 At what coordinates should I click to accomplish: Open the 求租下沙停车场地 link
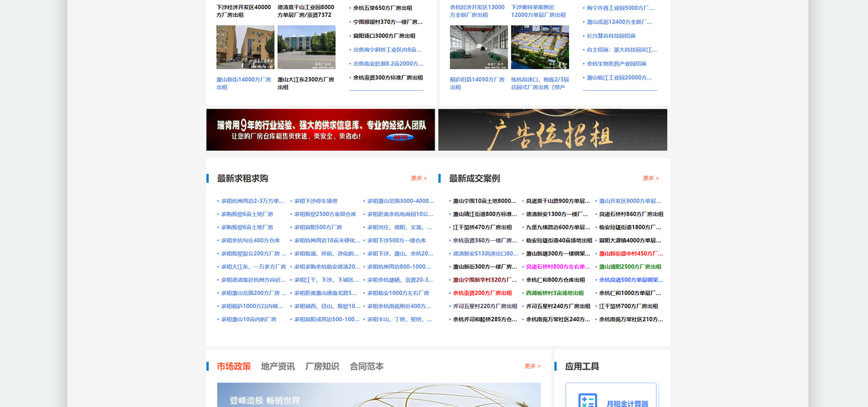pyautogui.click(x=316, y=201)
